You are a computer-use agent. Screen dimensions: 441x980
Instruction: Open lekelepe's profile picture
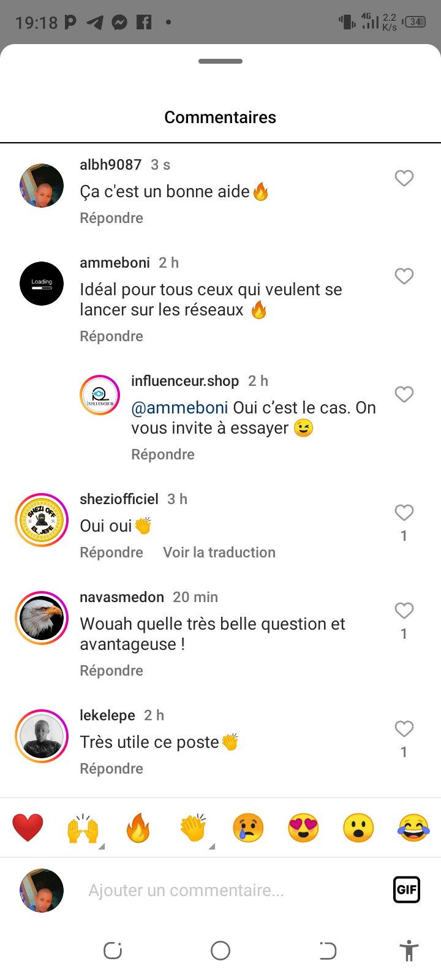click(x=42, y=736)
